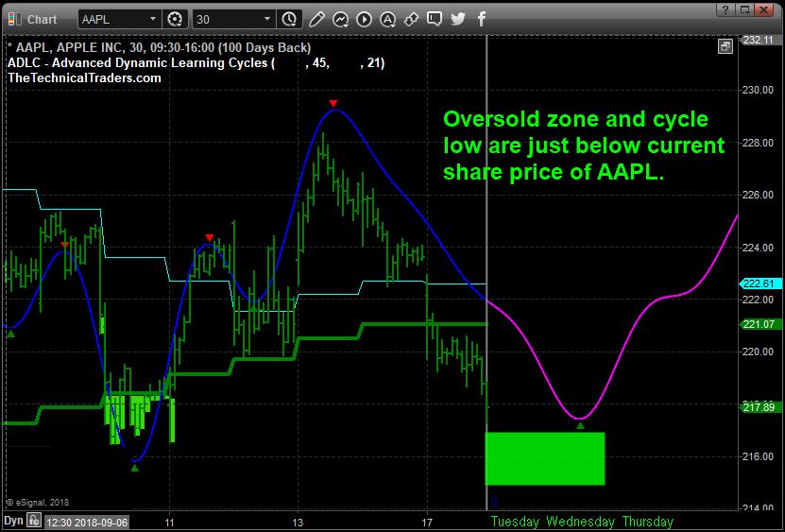Click the AAPL, APPLE INC chart title text
Image resolution: width=785 pixels, height=532 pixels.
click(x=160, y=48)
